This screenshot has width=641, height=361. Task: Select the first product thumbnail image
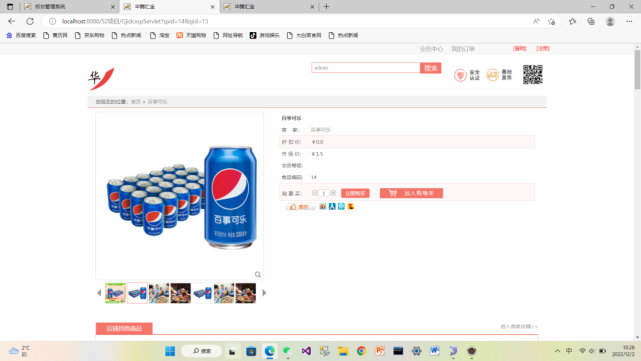coord(115,293)
